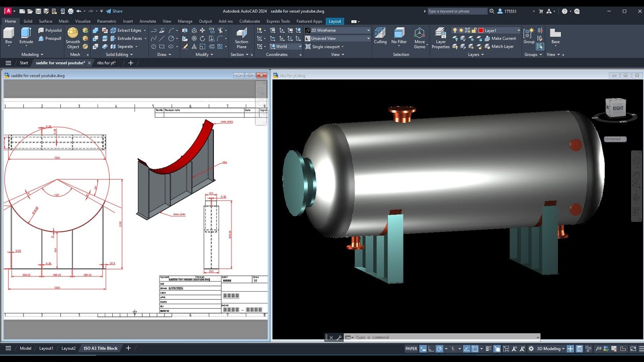Open Layer Properties manager
The height and width of the screenshot is (362, 644).
point(441,38)
